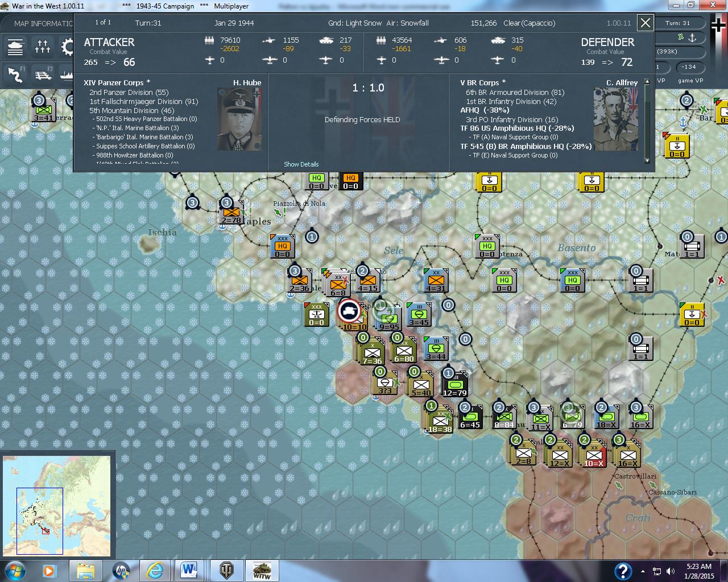Click the defender list scrollbar

[647, 120]
